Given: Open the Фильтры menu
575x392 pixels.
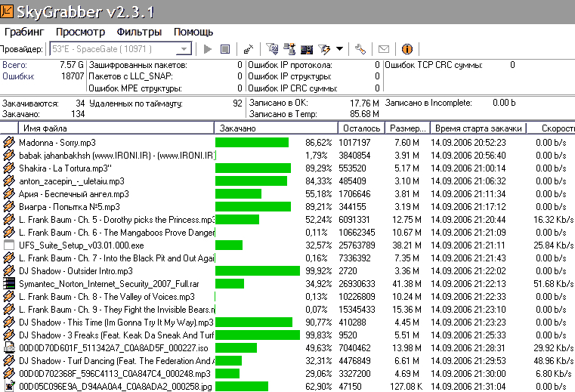Looking at the screenshot, I should [x=139, y=32].
